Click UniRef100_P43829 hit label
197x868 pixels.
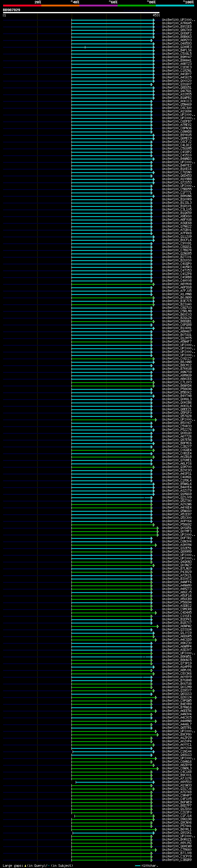point(177,572)
